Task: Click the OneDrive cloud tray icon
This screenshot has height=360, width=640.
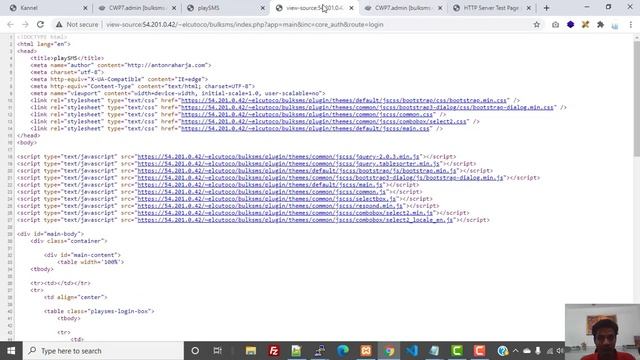Action: coord(527,351)
